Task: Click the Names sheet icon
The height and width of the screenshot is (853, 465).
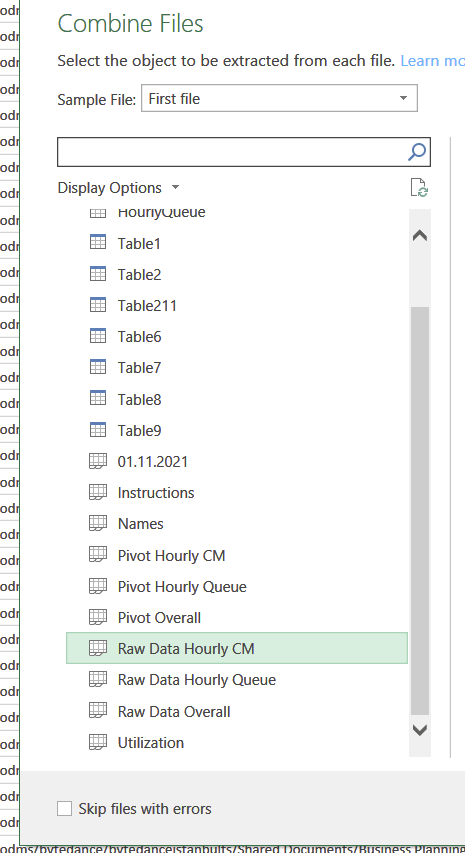Action: tap(97, 523)
